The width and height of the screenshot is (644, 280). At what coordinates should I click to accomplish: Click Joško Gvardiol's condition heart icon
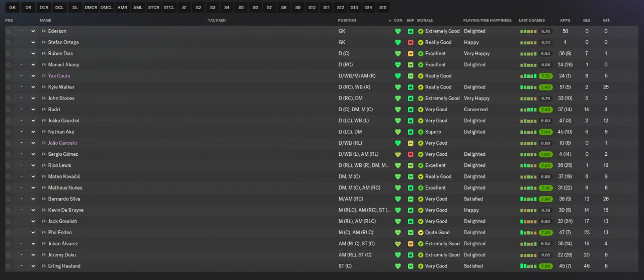pyautogui.click(x=398, y=121)
